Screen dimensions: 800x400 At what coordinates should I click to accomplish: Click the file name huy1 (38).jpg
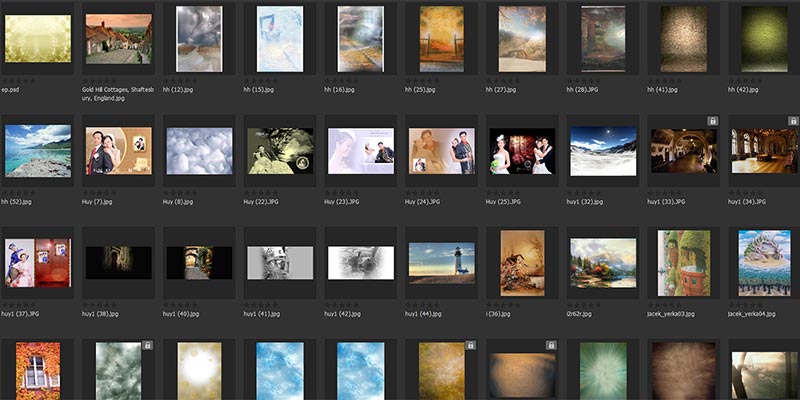[x=100, y=314]
